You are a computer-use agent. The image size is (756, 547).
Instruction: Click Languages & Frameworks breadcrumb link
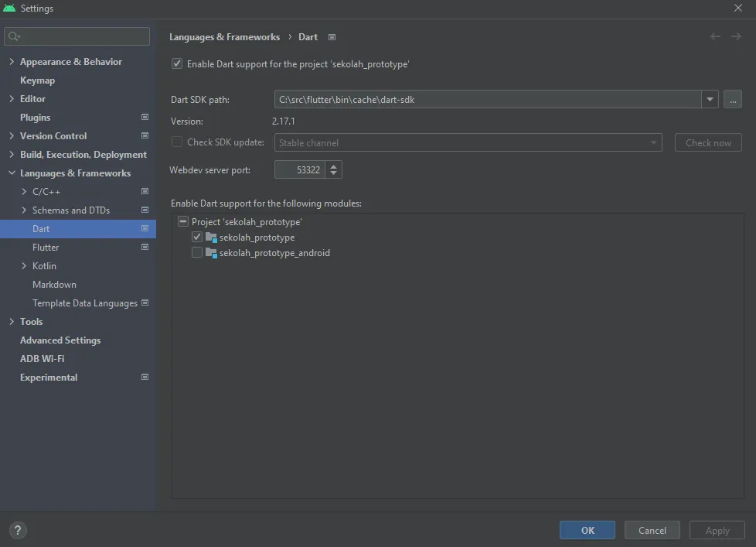(224, 37)
